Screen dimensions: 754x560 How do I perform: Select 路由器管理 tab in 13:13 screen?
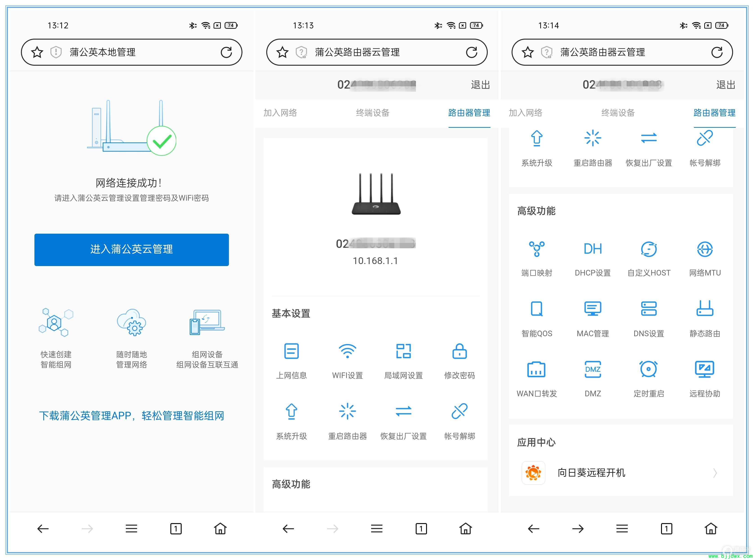[469, 112]
